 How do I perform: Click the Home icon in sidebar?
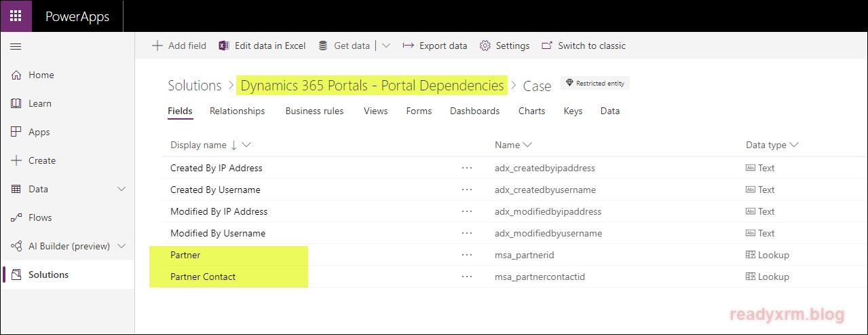coord(16,75)
